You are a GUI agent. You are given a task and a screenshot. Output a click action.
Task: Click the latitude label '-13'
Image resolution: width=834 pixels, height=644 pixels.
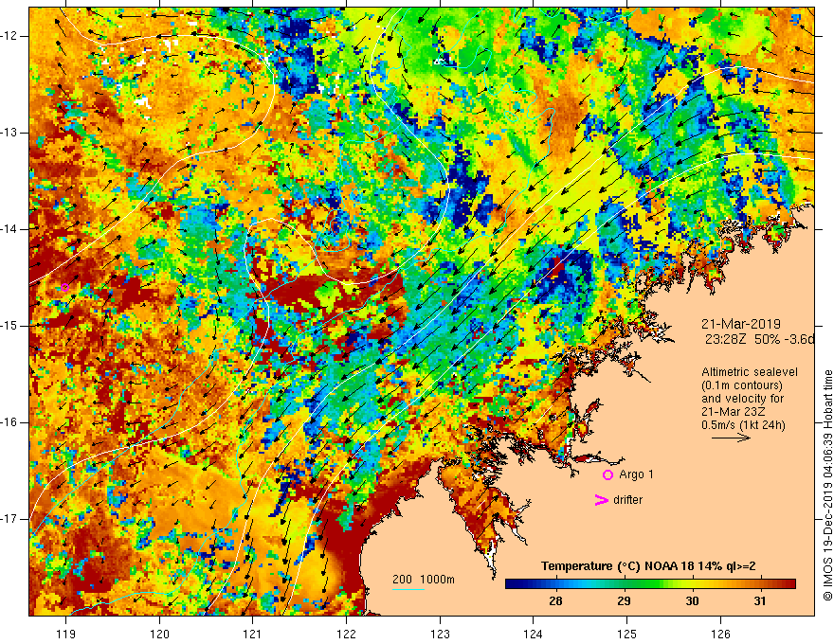9,133
